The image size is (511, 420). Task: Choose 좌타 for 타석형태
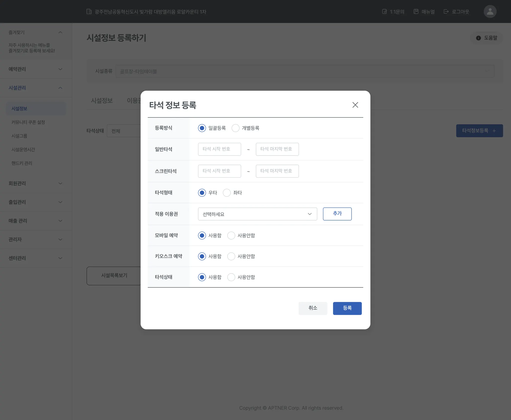pos(227,193)
